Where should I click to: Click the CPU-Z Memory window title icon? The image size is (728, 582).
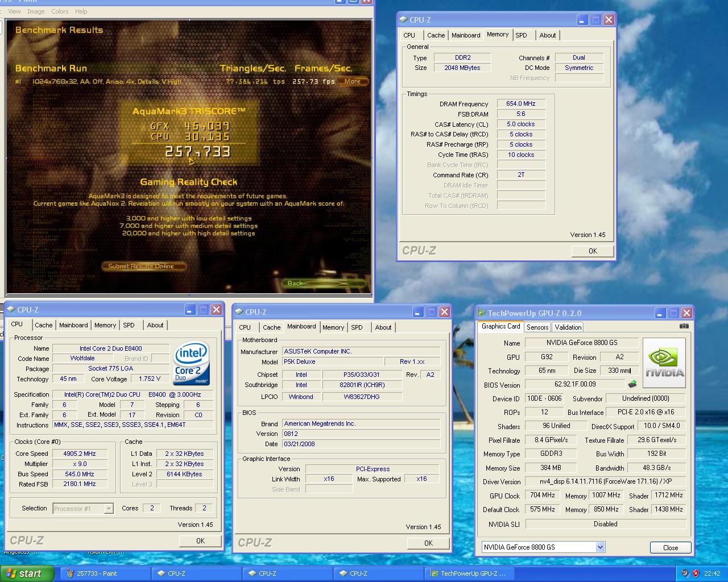click(x=403, y=20)
